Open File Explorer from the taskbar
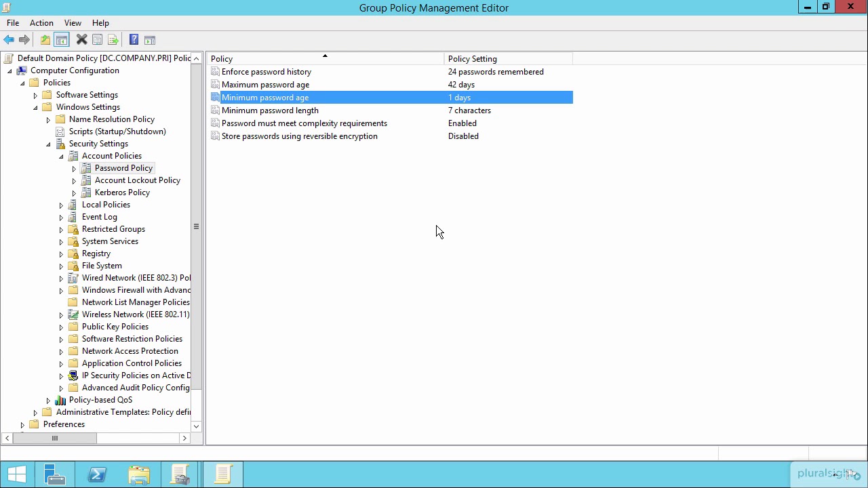The width and height of the screenshot is (868, 488). point(139,474)
